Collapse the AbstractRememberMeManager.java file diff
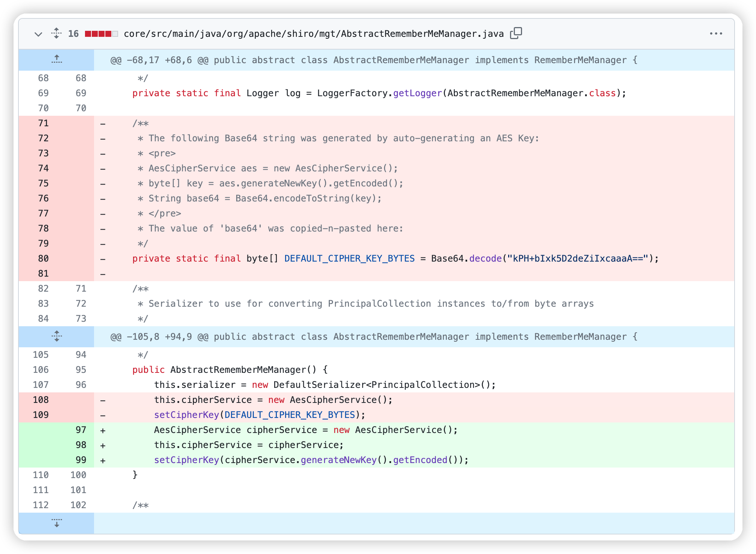Image resolution: width=756 pixels, height=554 pixels. [38, 34]
